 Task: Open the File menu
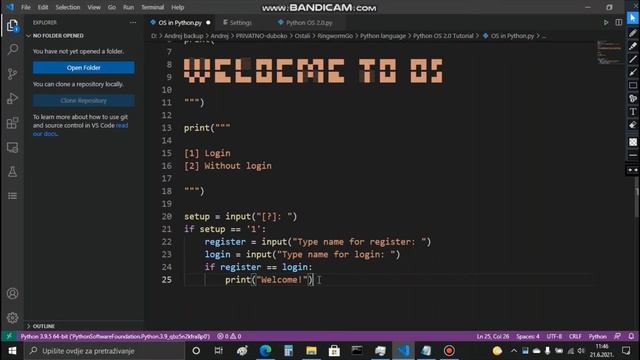point(26,7)
